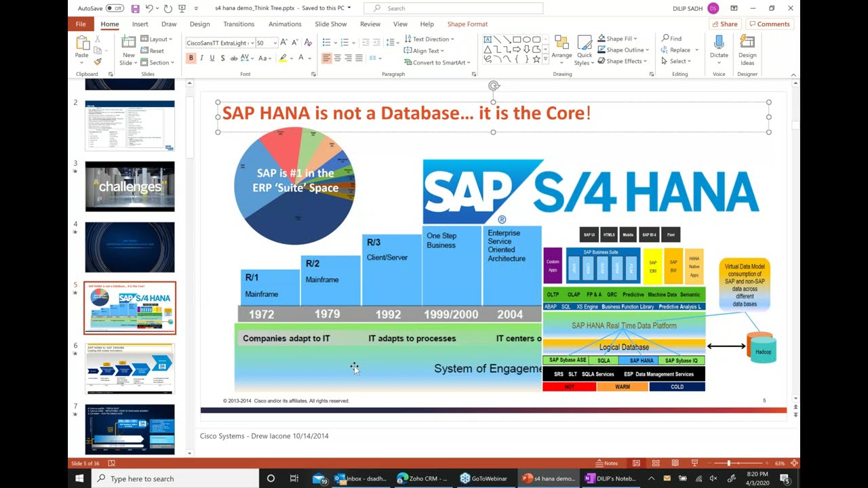Open Shape Outline dropdown
The width and height of the screenshot is (868, 488).
click(x=623, y=49)
